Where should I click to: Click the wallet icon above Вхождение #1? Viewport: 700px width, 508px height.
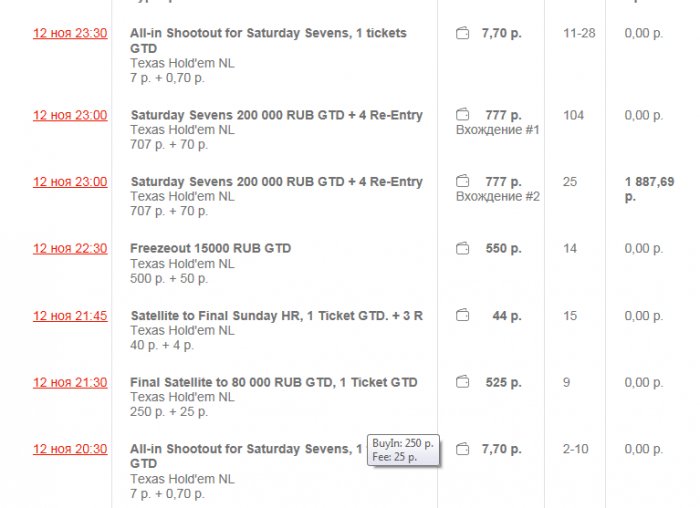tap(462, 115)
